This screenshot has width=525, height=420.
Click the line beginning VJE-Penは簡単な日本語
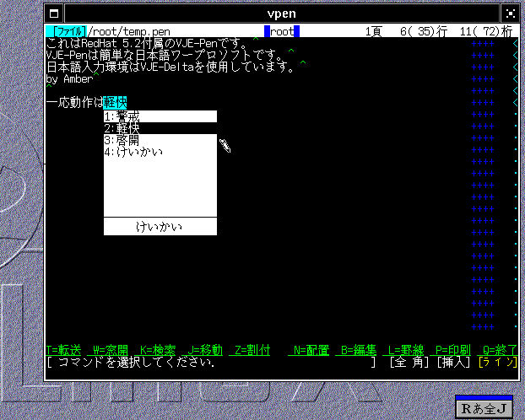click(165, 55)
